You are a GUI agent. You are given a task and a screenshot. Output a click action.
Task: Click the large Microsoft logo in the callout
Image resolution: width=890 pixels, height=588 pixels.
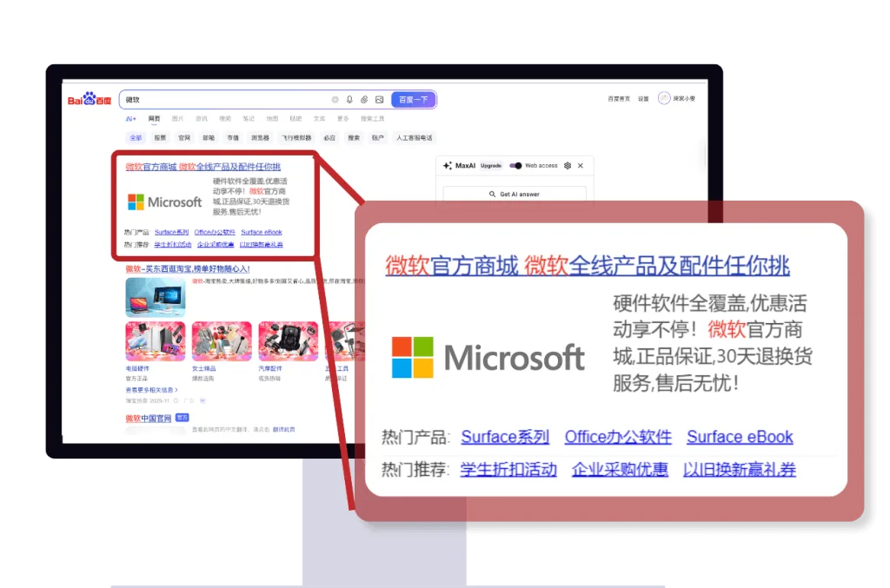[488, 357]
